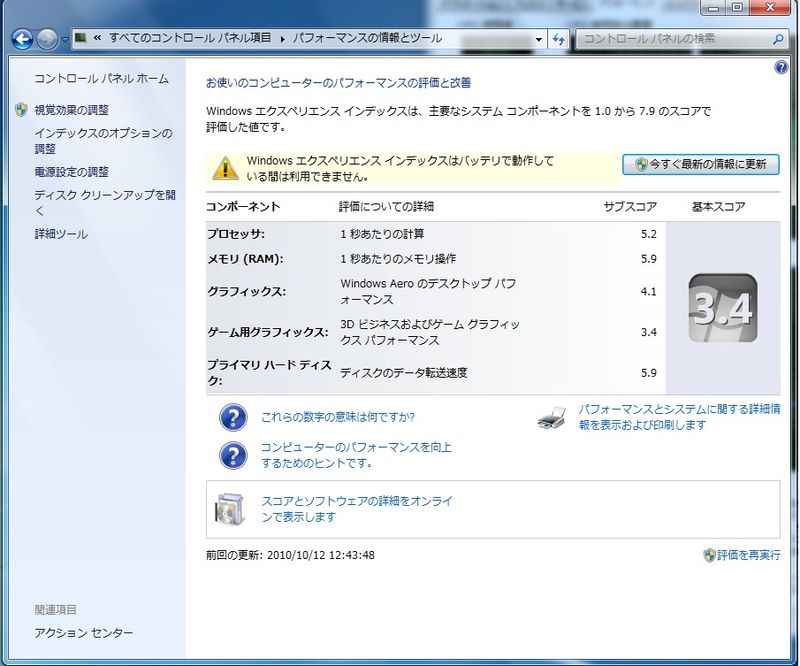Click the control panel icon in address bar
The height and width of the screenshot is (666, 800).
(80, 37)
